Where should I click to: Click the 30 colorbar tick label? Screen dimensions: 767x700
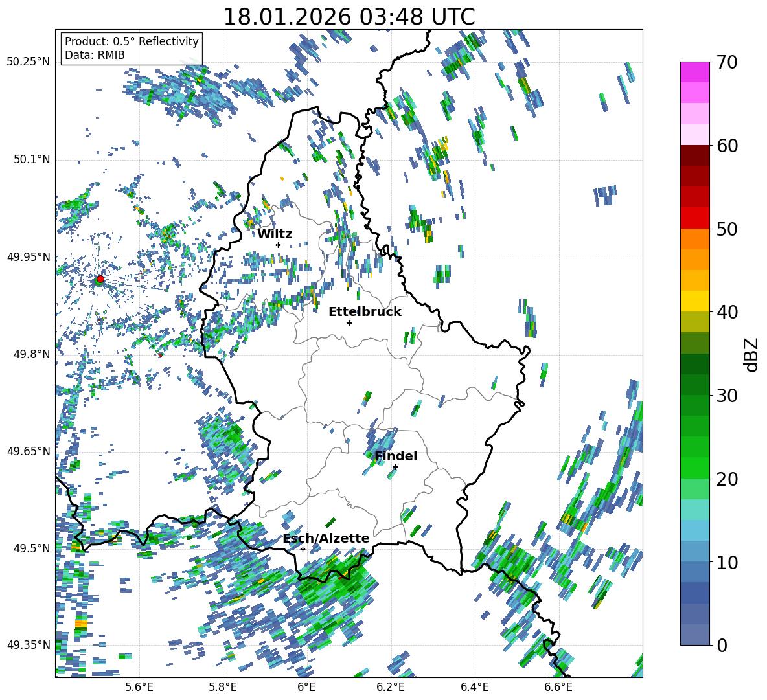click(726, 396)
